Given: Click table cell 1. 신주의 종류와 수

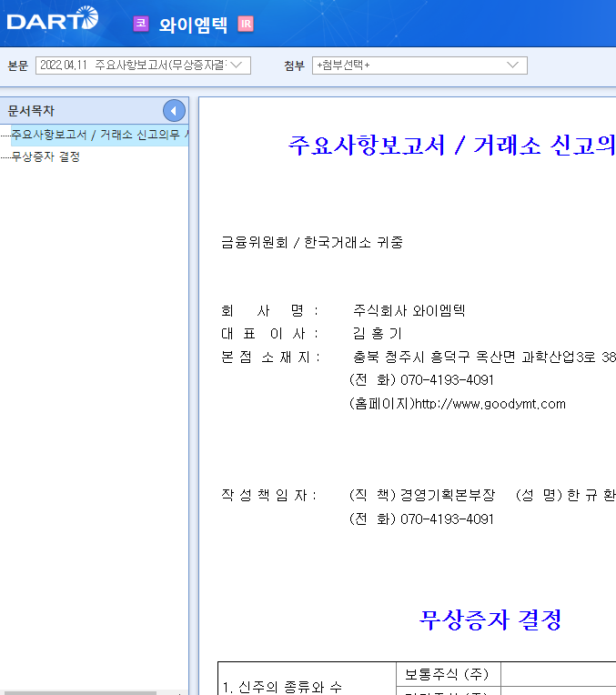Looking at the screenshot, I should click(307, 679).
